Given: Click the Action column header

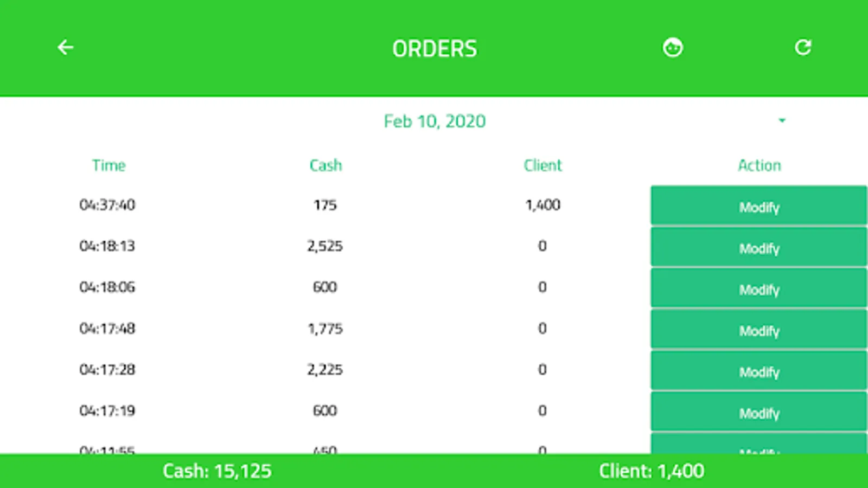Looking at the screenshot, I should (x=759, y=165).
